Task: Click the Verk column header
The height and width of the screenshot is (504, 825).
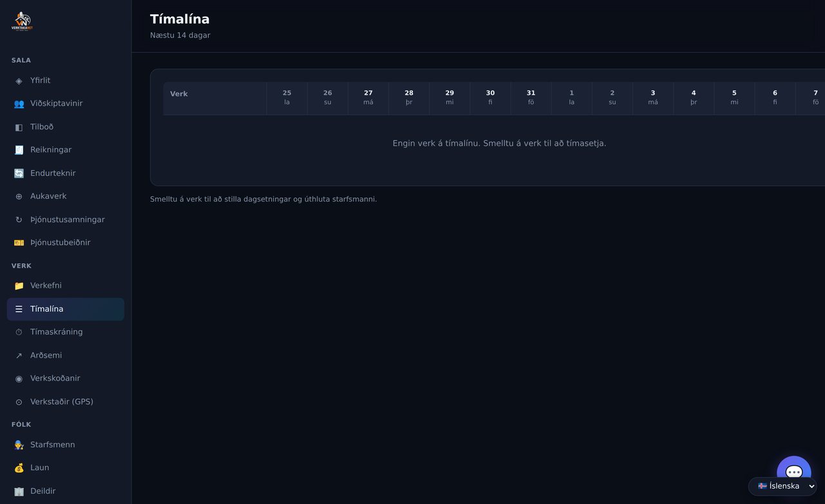Action: 215,98
